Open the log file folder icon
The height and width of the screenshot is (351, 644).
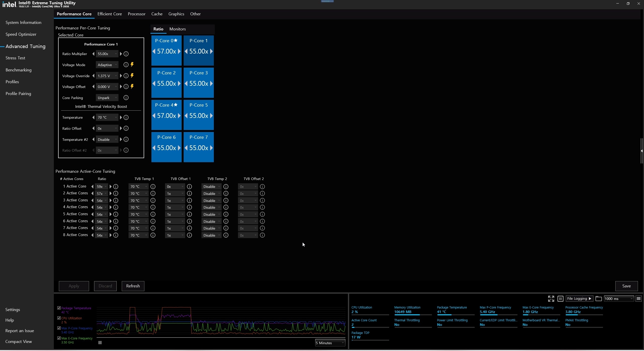pyautogui.click(x=598, y=298)
